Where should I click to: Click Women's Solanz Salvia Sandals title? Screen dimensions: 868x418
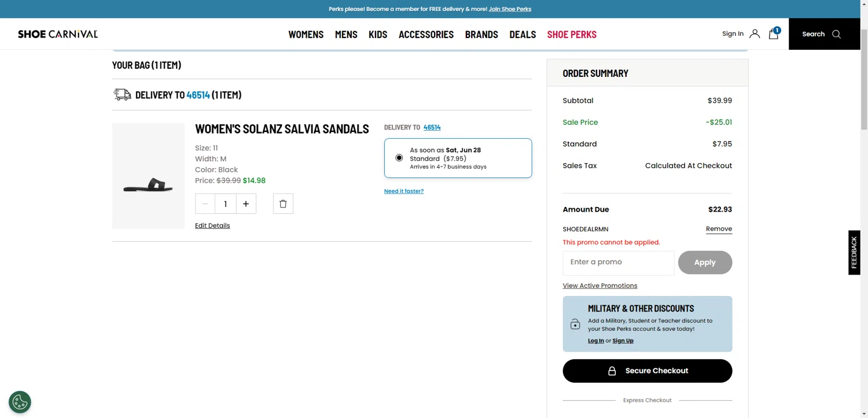(282, 129)
